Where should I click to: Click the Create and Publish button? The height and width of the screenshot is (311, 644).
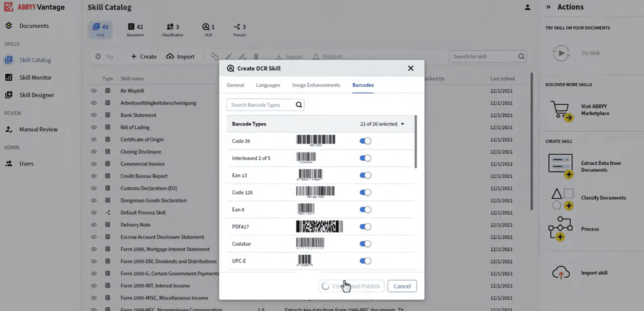point(352,286)
